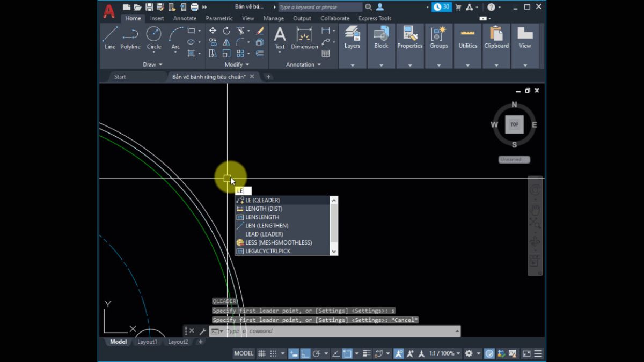Toggle 2D object snap

(x=347, y=353)
